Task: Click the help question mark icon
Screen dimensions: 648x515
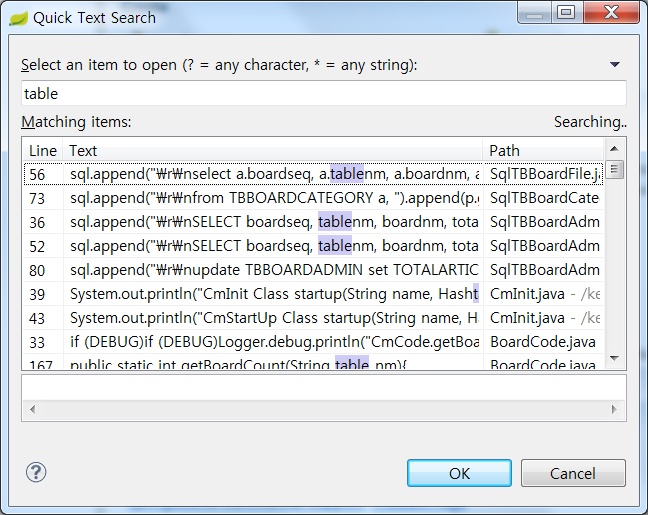Action: [x=37, y=472]
